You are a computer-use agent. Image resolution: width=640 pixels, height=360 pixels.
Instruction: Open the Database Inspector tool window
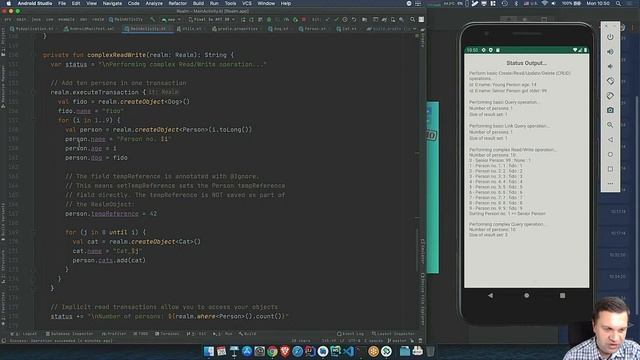click(69, 333)
